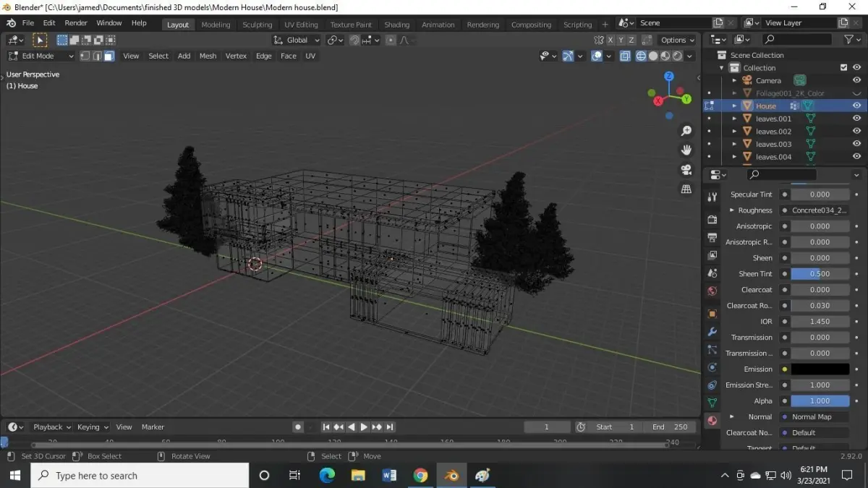Toggle show overlays button

point(597,56)
